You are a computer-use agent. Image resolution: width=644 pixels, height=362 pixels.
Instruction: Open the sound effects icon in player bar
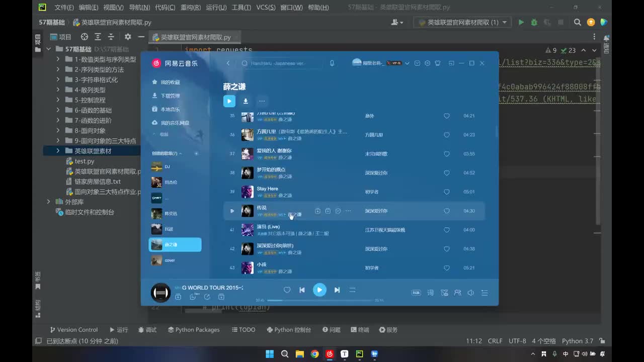pos(444,293)
